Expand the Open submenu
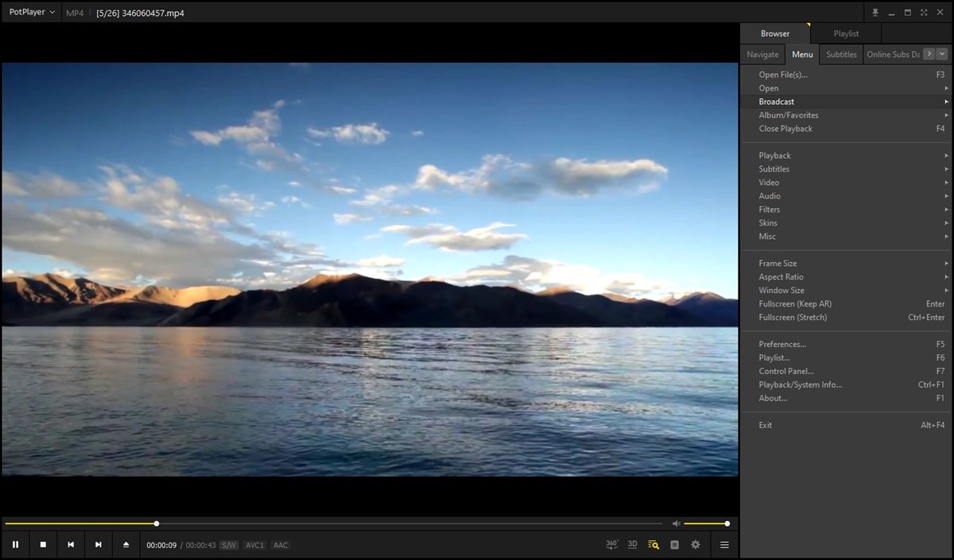The width and height of the screenshot is (954, 560). tap(846, 88)
